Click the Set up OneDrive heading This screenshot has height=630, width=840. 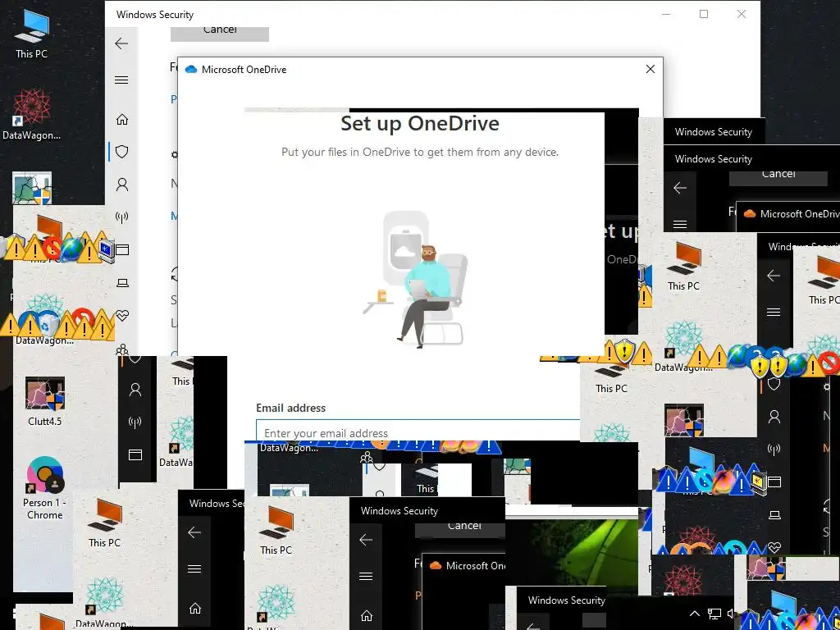[x=420, y=124]
